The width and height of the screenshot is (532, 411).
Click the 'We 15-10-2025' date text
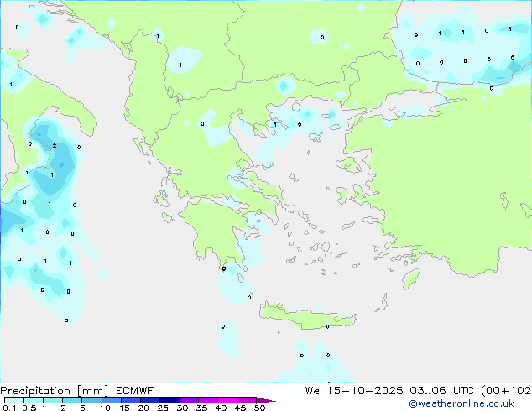coord(354,390)
